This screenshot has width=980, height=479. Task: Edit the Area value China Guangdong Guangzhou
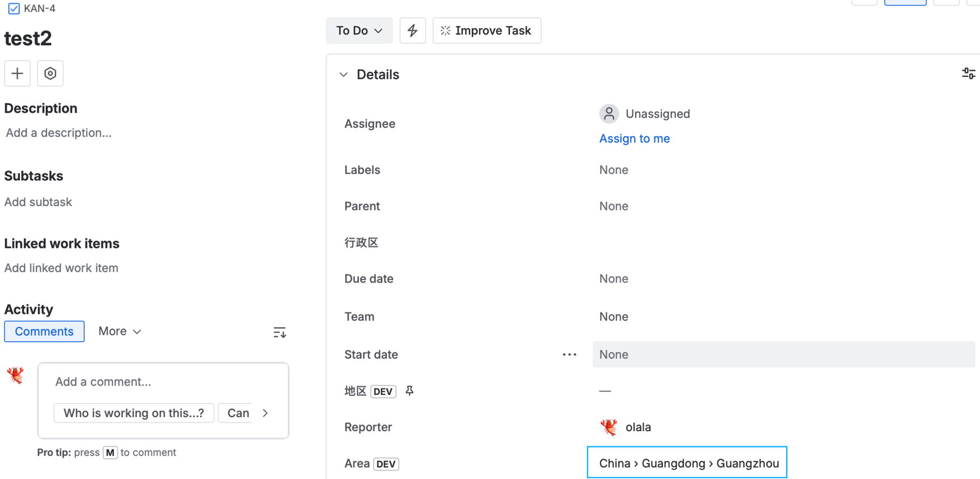(x=687, y=463)
